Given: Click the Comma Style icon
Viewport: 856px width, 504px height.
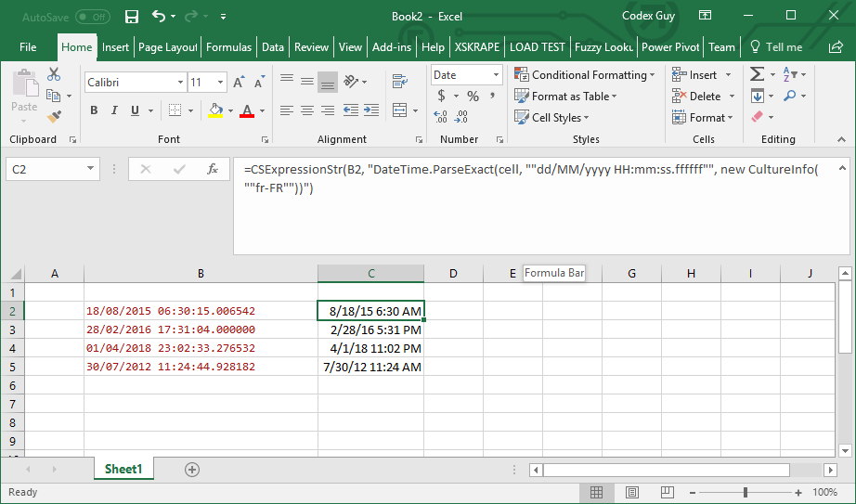Looking at the screenshot, I should (x=492, y=97).
